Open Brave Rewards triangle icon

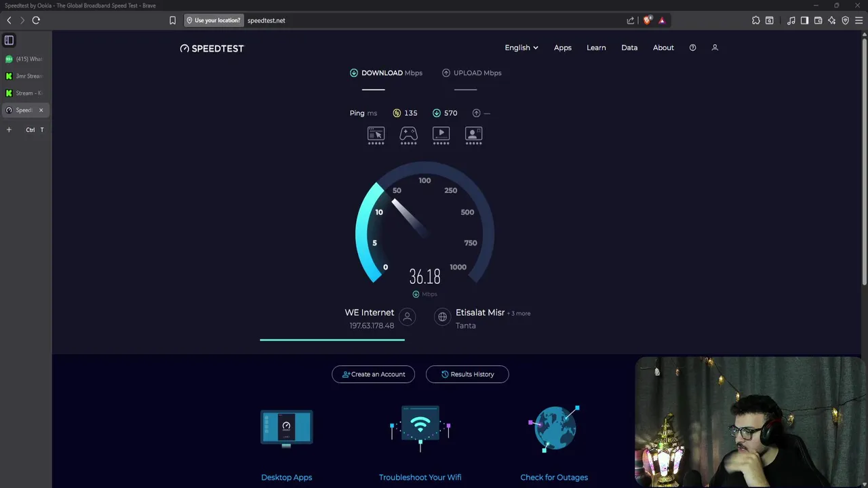(662, 20)
